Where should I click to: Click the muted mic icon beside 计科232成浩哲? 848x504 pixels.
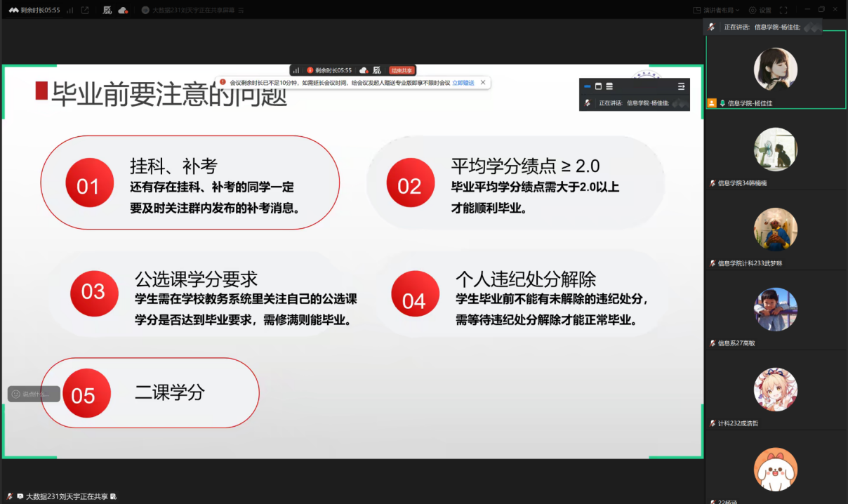713,423
